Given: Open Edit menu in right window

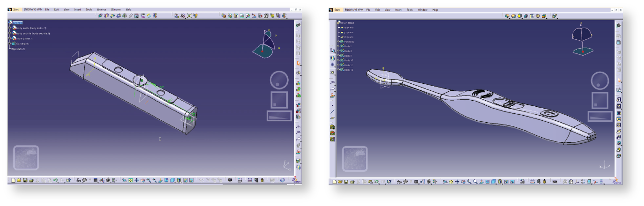Looking at the screenshot, I should coord(377,10).
